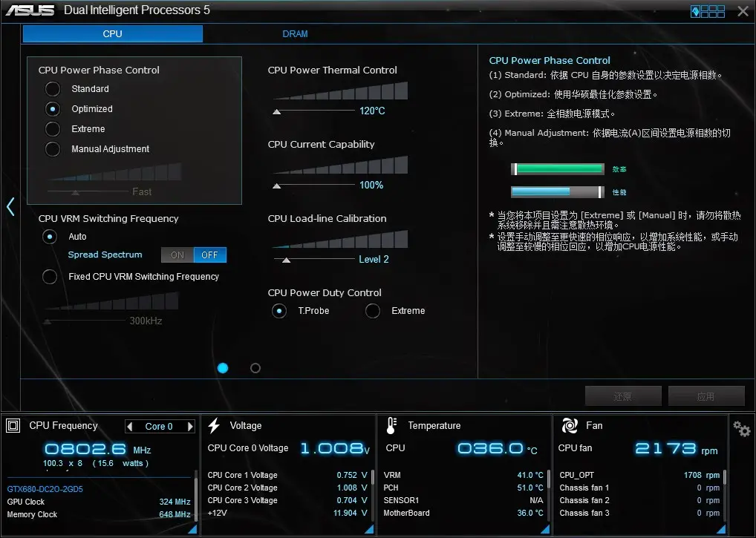Switch to the CPU tab
The height and width of the screenshot is (538, 756).
pyautogui.click(x=113, y=33)
